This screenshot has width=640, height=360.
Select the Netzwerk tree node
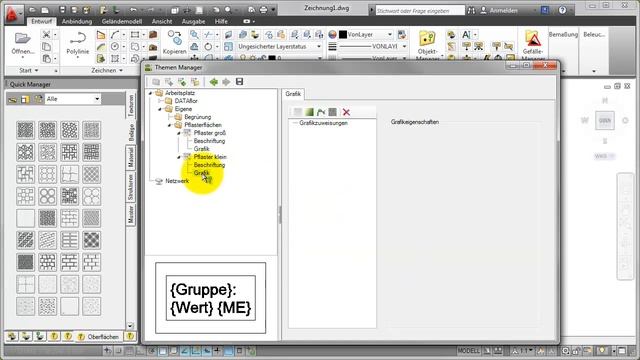pos(177,181)
